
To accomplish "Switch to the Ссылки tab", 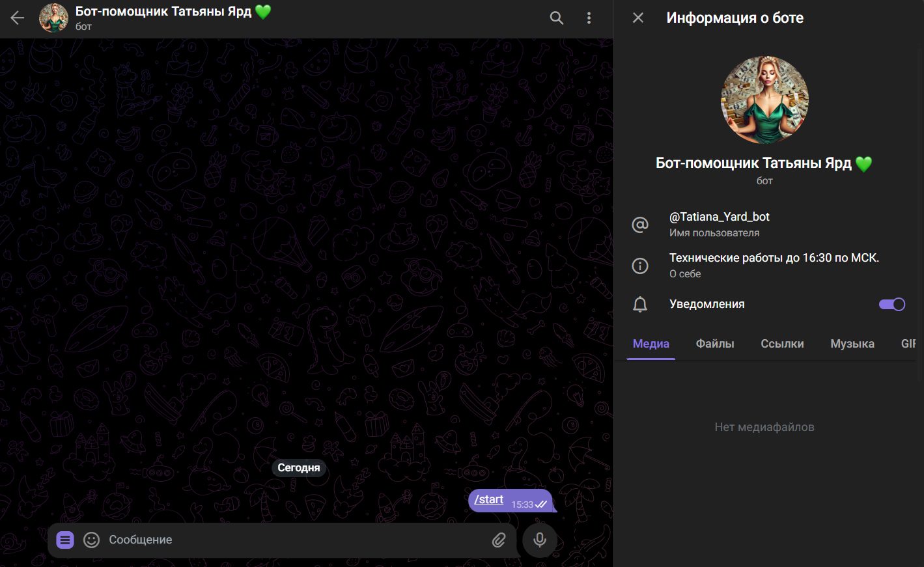I will click(x=782, y=344).
